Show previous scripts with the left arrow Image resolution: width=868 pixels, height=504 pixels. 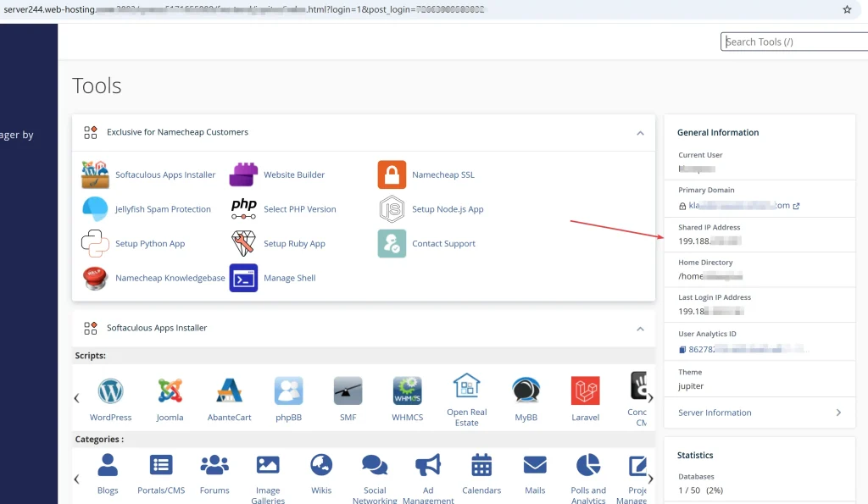(77, 398)
